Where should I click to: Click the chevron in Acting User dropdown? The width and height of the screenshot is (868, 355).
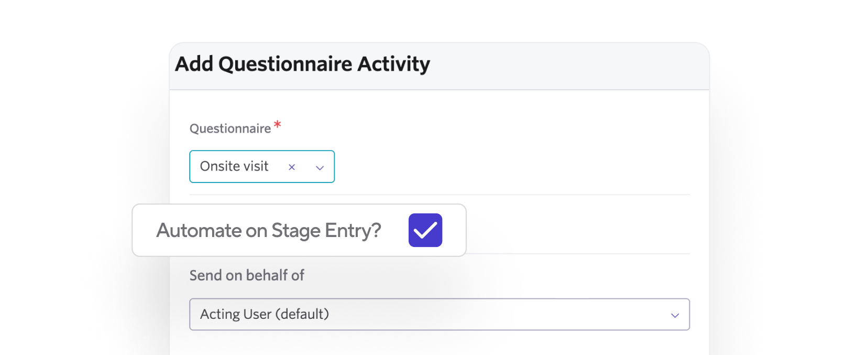675,315
